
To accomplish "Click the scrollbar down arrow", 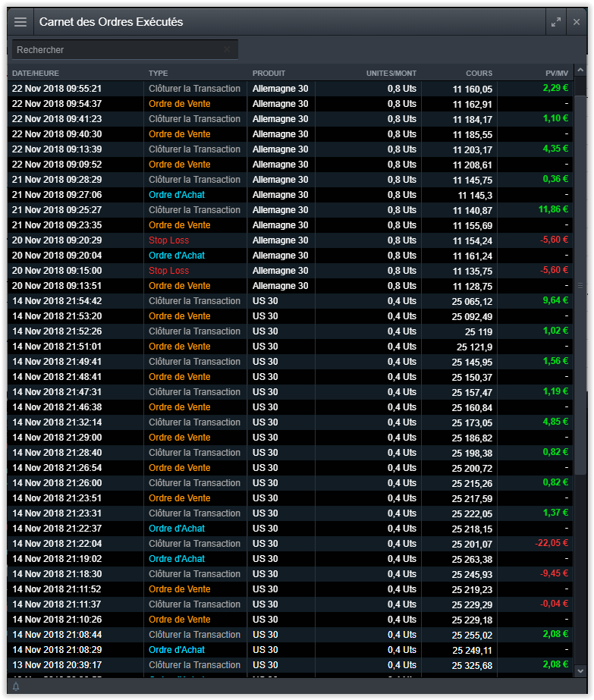I will (x=580, y=671).
